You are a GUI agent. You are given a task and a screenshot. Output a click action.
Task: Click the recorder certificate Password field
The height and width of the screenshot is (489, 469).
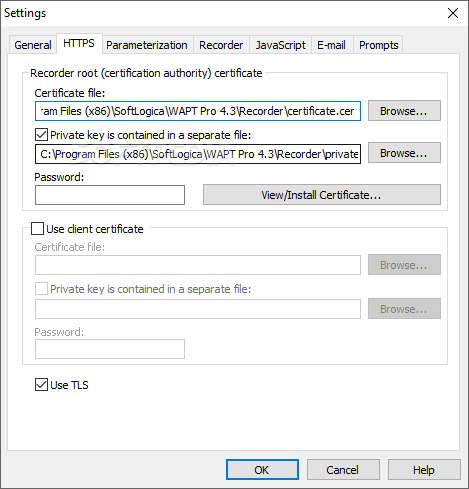point(110,195)
